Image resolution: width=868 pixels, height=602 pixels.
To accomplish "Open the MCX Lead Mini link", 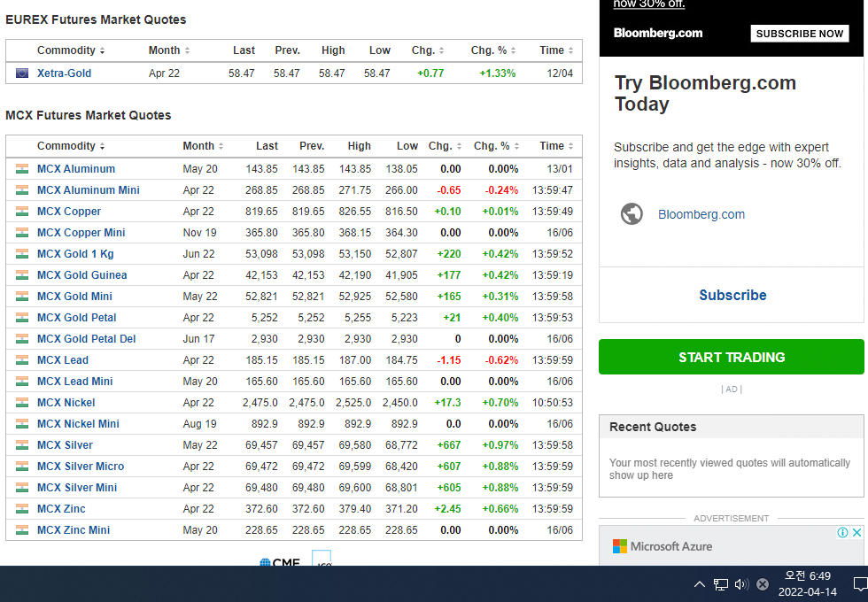I will coord(74,382).
